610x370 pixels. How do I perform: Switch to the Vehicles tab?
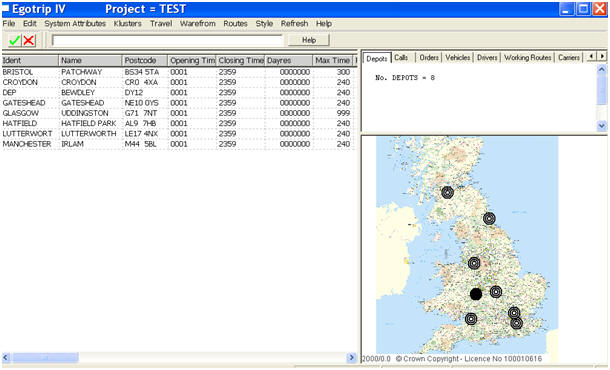tap(458, 58)
